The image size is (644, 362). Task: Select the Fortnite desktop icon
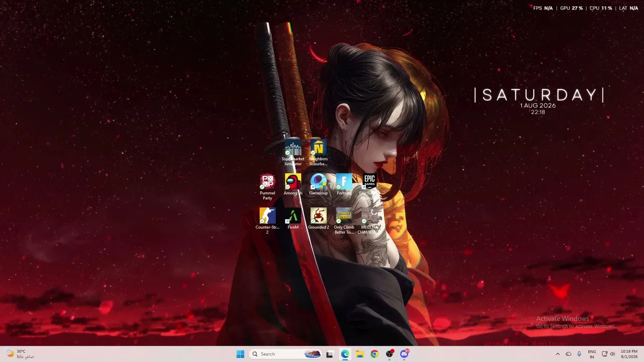(344, 185)
